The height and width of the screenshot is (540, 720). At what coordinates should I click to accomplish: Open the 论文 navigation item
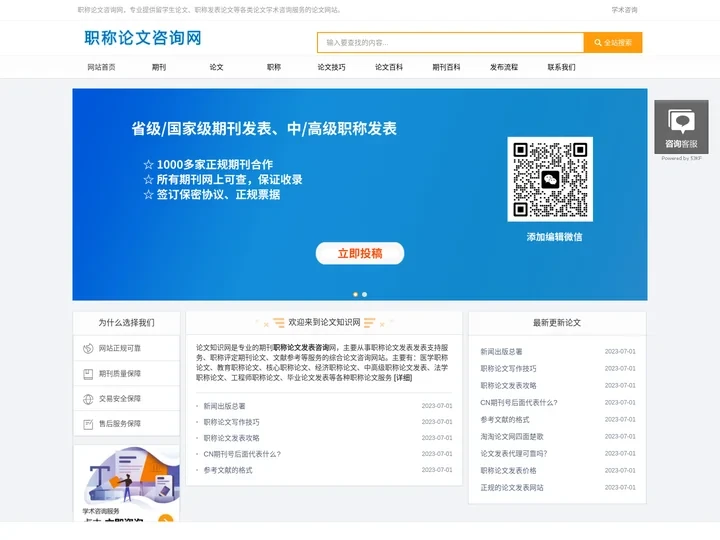pyautogui.click(x=216, y=67)
